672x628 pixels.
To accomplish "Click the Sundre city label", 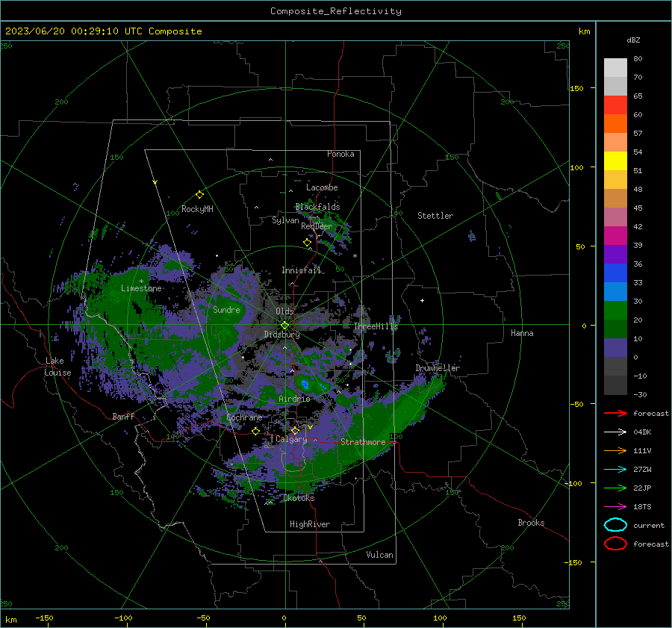I will [226, 309].
